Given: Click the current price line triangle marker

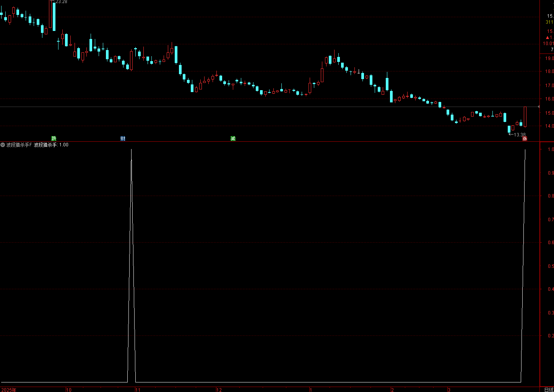Looking at the screenshot, I should tap(538, 107).
